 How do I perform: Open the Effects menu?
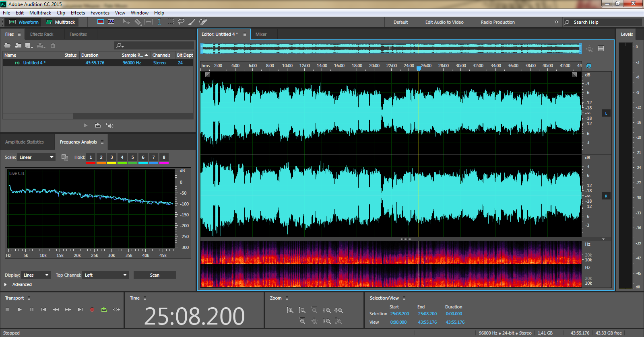78,13
